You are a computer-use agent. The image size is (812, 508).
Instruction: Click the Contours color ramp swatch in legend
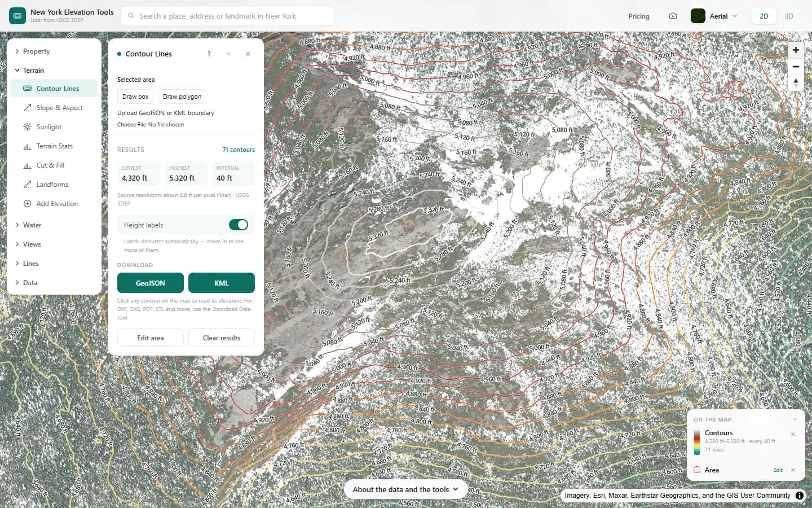697,441
